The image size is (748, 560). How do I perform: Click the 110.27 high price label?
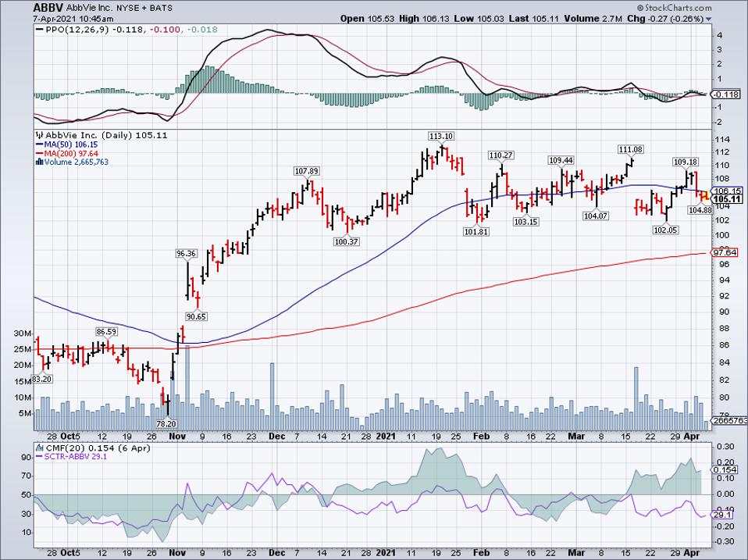[x=500, y=155]
